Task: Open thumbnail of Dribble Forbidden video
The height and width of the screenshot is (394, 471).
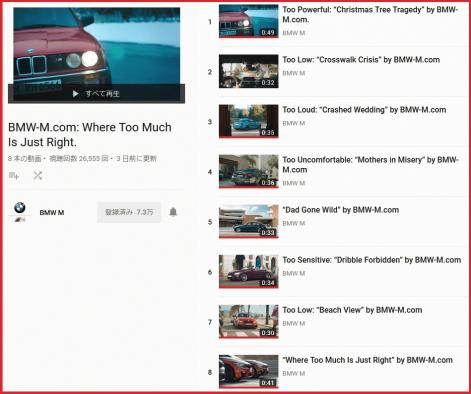Action: (248, 271)
